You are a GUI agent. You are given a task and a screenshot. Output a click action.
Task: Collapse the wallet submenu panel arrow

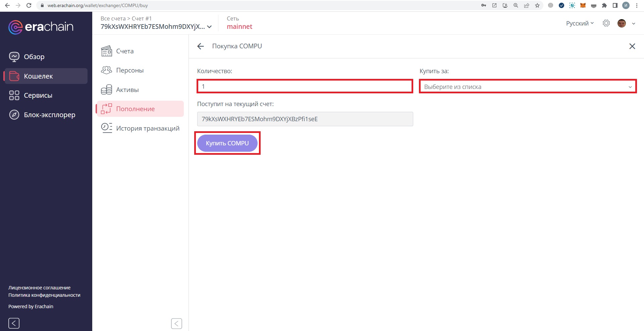pyautogui.click(x=176, y=324)
